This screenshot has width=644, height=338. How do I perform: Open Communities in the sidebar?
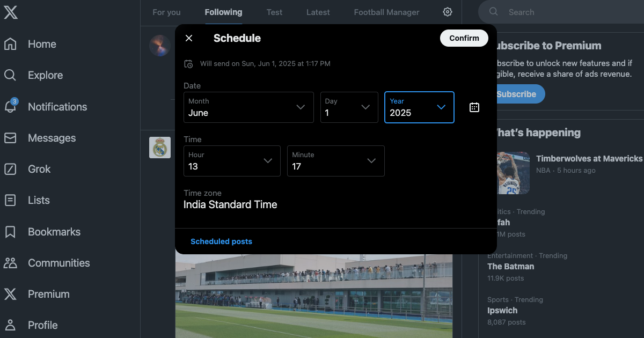10,263
